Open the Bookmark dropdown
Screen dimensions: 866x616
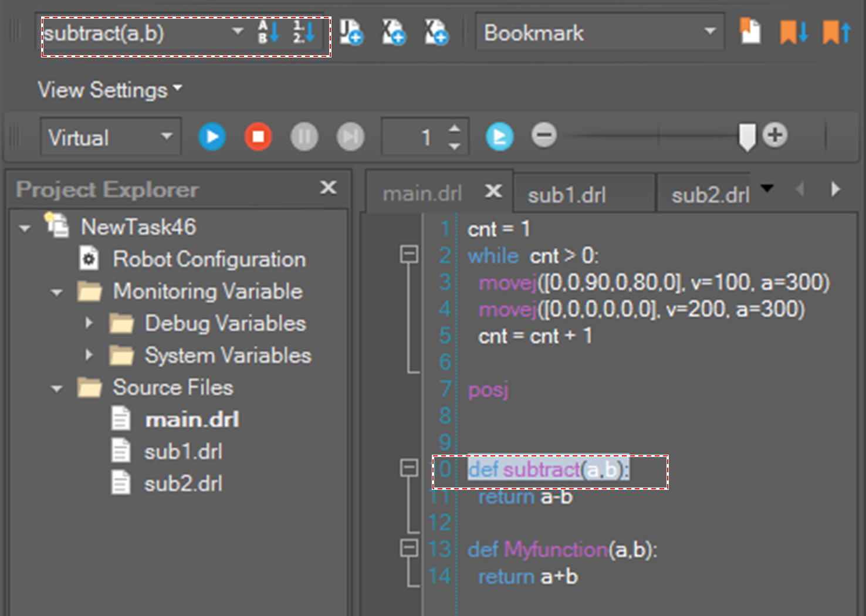point(710,31)
